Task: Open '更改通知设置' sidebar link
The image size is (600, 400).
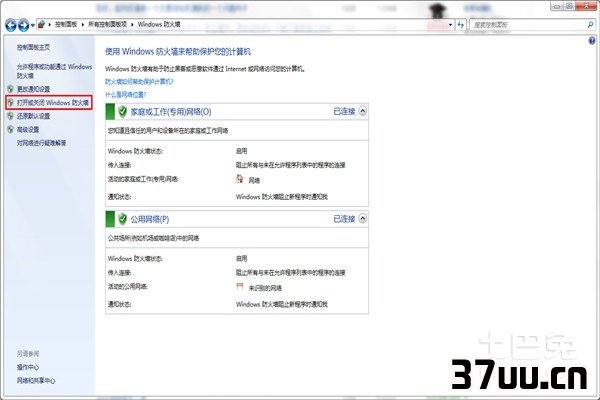Action: click(33, 89)
